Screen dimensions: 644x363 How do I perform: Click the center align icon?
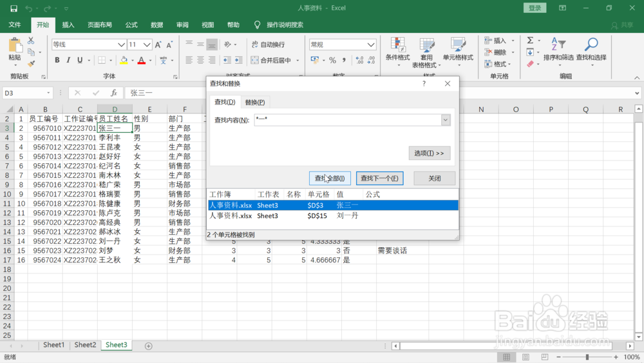[x=200, y=60]
